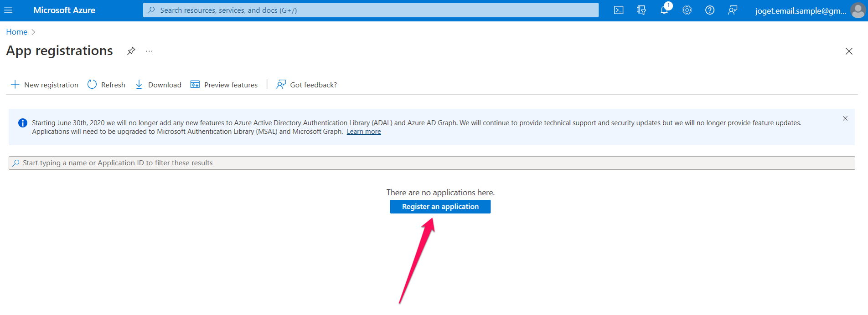Open the feedback icon in top bar
Viewport: 868px width, 315px height.
[733, 10]
